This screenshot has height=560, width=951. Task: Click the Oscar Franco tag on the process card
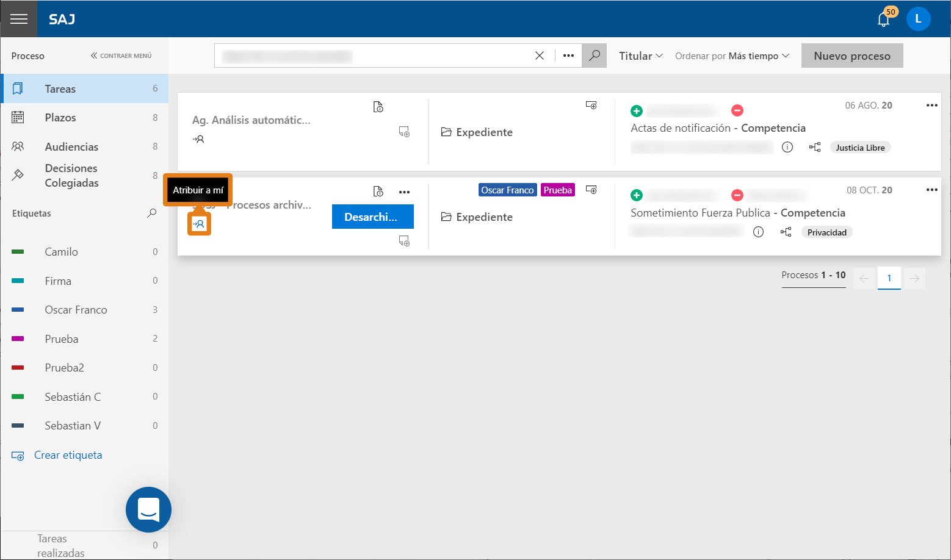point(507,190)
